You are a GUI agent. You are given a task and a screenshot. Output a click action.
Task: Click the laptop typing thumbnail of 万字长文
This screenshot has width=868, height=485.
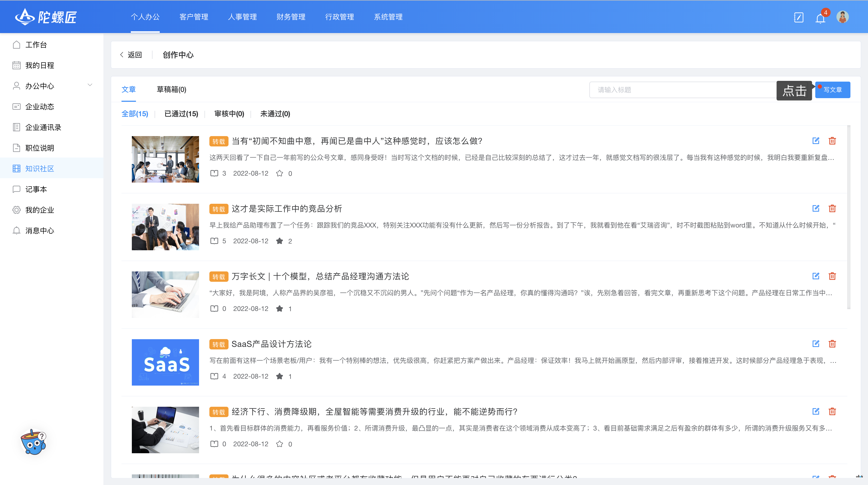pyautogui.click(x=165, y=294)
